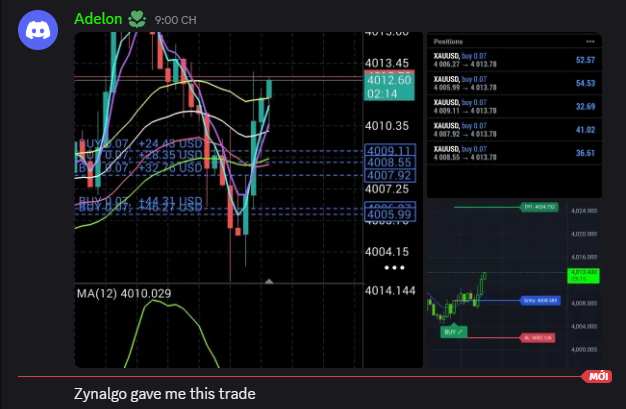
Task: Click the 4014.144 indicator scale value
Action: [x=390, y=290]
